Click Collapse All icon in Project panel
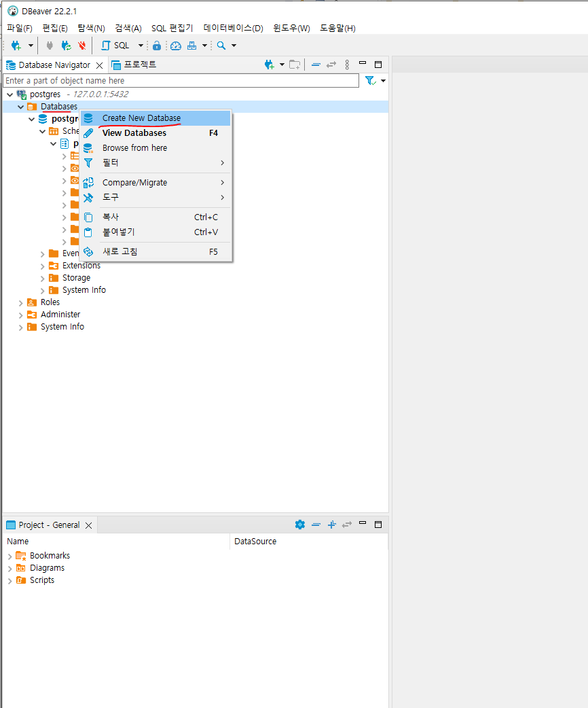 (316, 525)
